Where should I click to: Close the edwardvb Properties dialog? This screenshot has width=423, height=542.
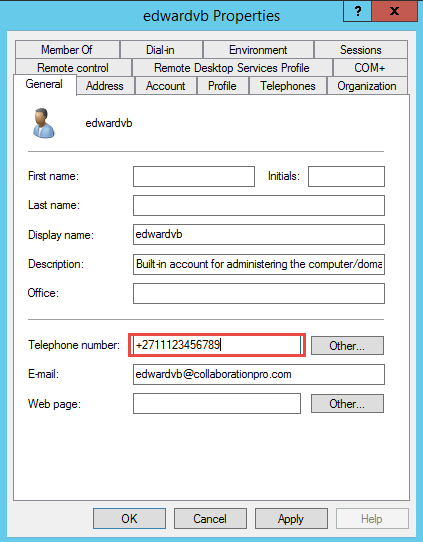(x=395, y=12)
